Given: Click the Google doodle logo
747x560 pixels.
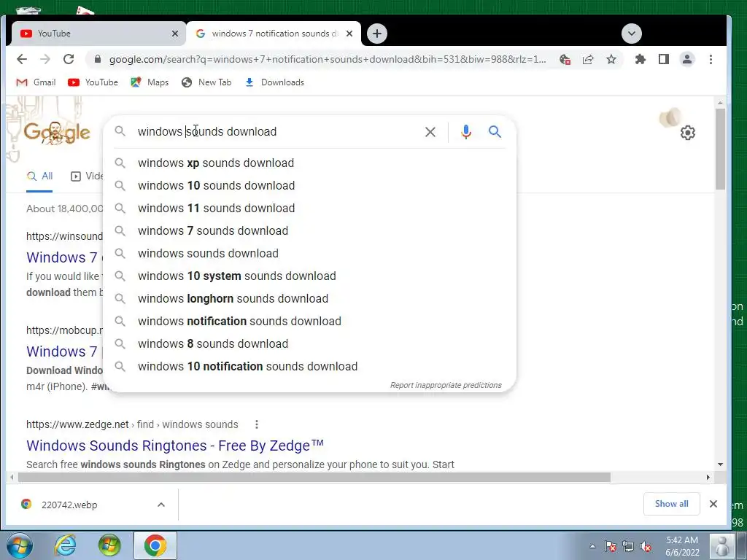Looking at the screenshot, I should (57, 133).
